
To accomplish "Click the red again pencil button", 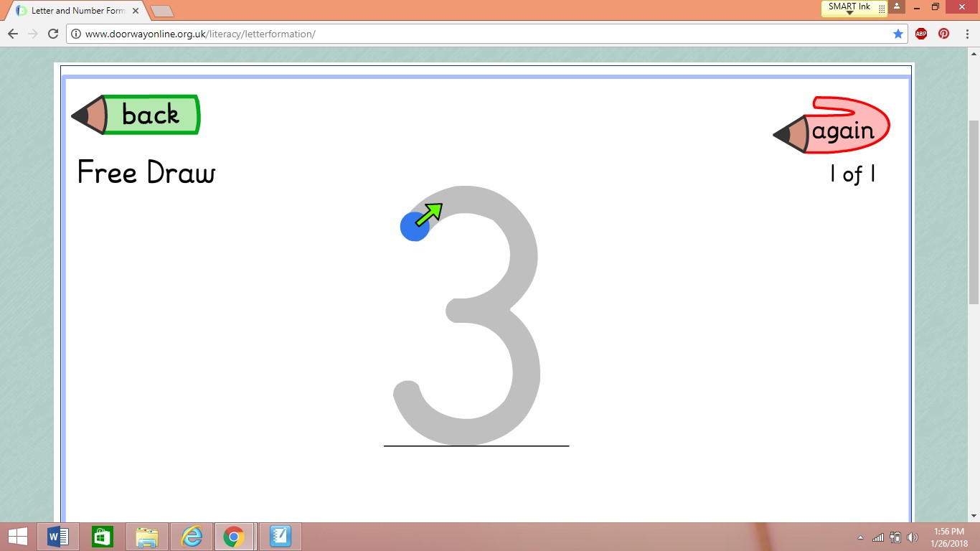I will tap(831, 126).
